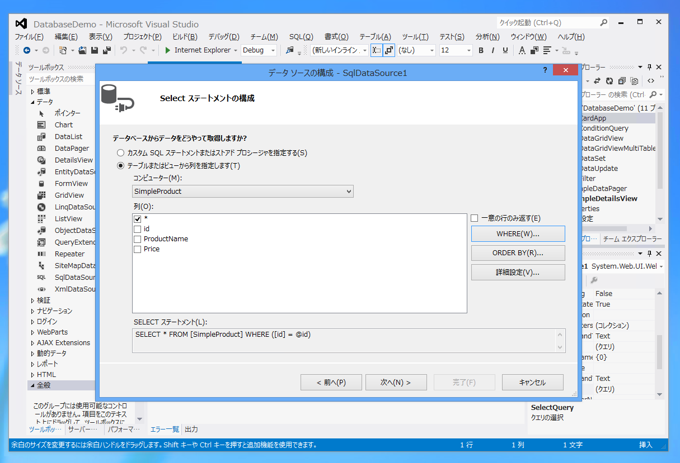Open the Internet Explorer browser dropdown arrow
Screen dimensions: 680x463
point(235,50)
